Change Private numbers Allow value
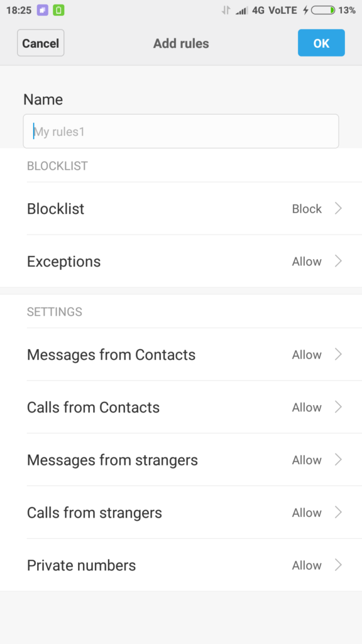362x644 pixels. click(x=307, y=565)
